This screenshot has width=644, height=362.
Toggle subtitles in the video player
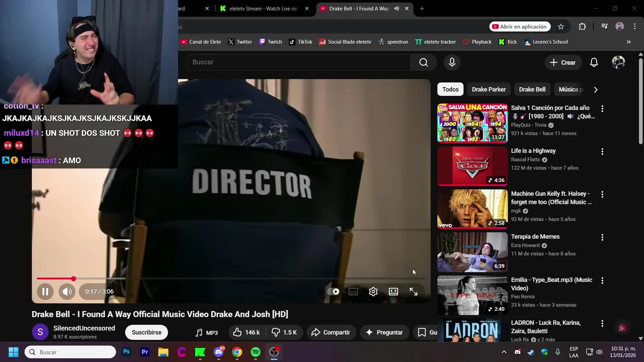point(353,292)
